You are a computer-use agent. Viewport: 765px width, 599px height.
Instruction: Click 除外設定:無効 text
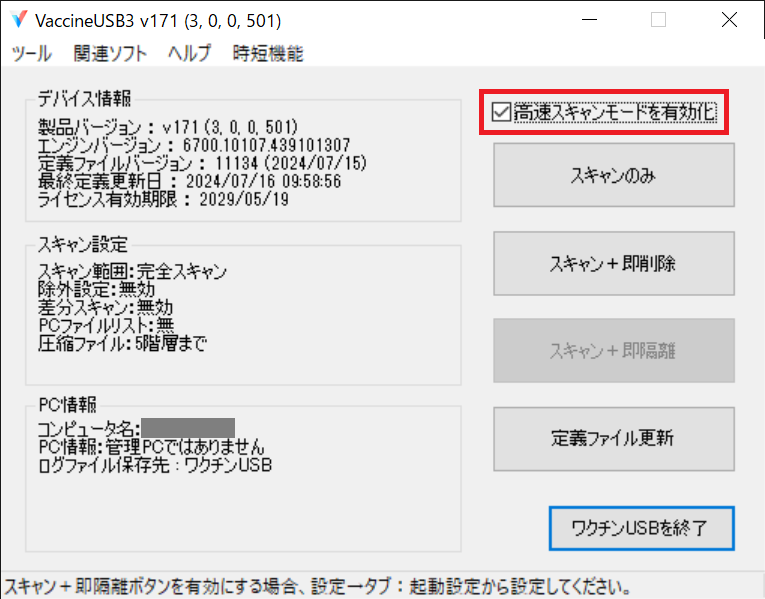pos(97,289)
